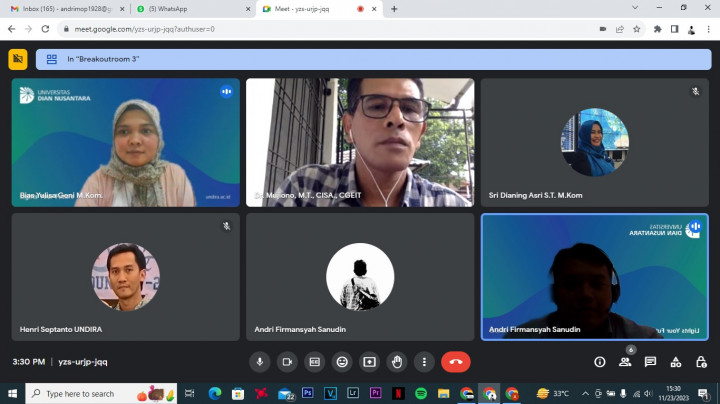Open the in-call chat panel
This screenshot has width=720, height=404.
click(x=650, y=361)
